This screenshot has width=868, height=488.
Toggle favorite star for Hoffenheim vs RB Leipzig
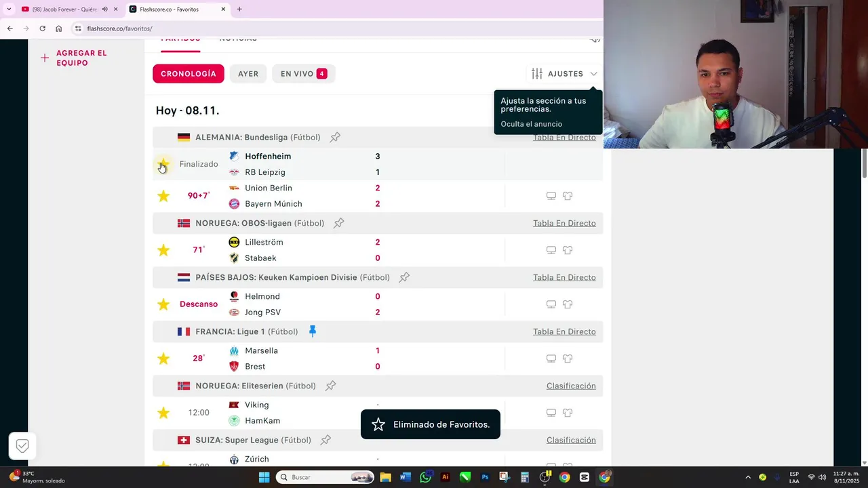(163, 164)
